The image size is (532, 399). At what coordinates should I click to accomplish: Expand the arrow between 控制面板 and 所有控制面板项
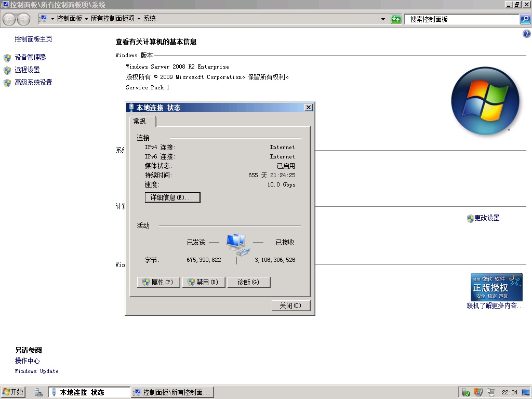tap(87, 19)
